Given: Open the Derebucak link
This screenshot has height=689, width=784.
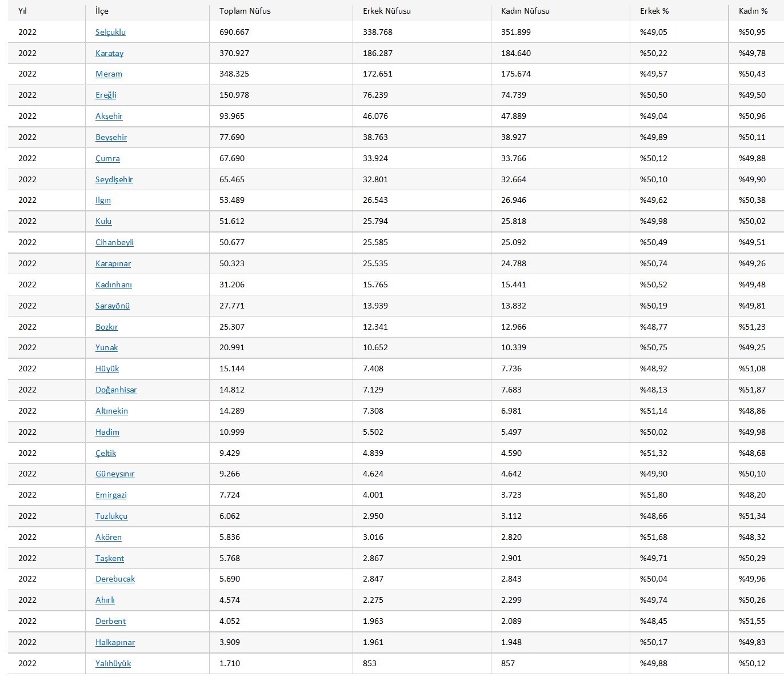Looking at the screenshot, I should pyautogui.click(x=115, y=579).
